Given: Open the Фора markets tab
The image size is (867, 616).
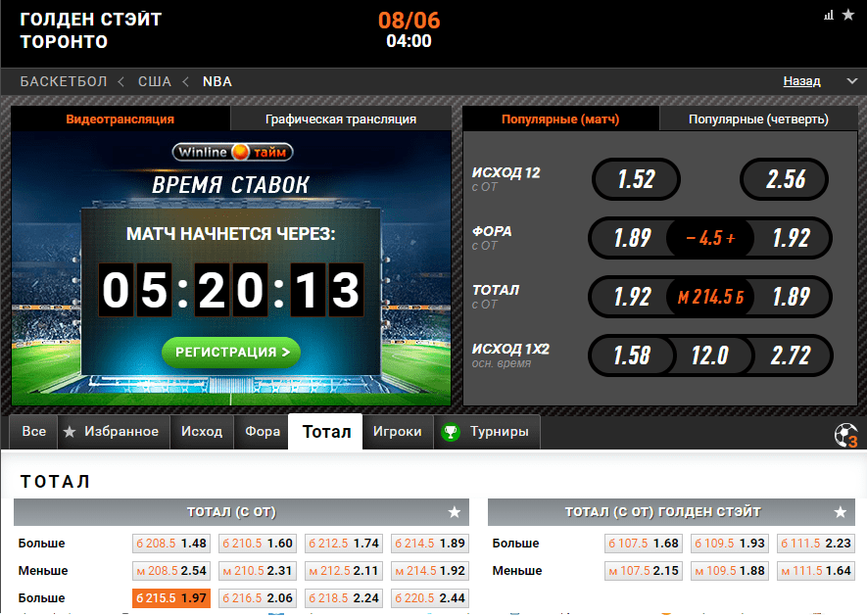Looking at the screenshot, I should [263, 431].
